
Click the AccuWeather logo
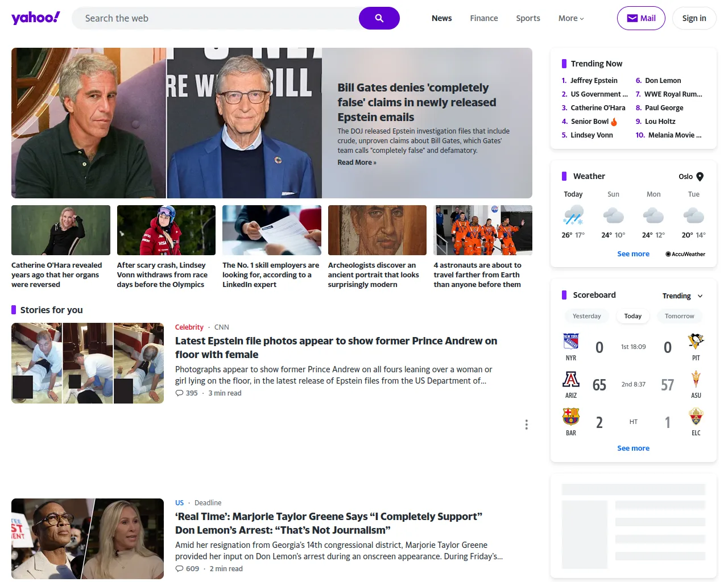coord(685,254)
